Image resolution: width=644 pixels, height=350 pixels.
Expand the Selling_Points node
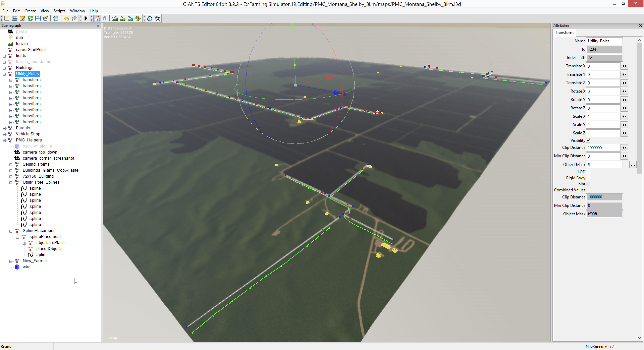pos(11,165)
